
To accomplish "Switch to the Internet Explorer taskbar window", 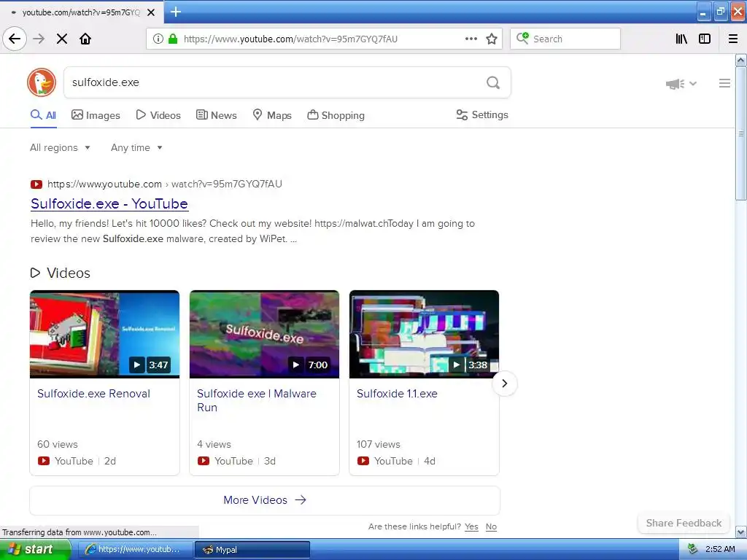I will point(135,550).
